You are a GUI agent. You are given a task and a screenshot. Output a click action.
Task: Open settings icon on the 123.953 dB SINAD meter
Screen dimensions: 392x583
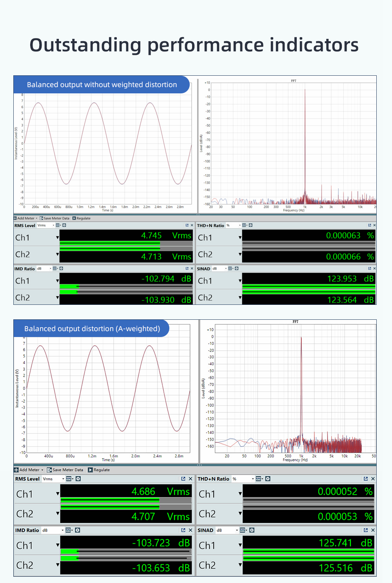pyautogui.click(x=236, y=268)
